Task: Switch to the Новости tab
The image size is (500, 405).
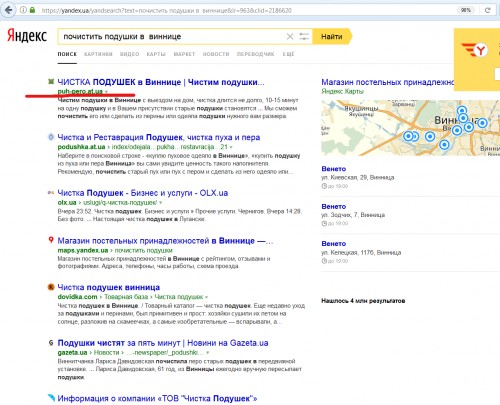Action: point(216,54)
